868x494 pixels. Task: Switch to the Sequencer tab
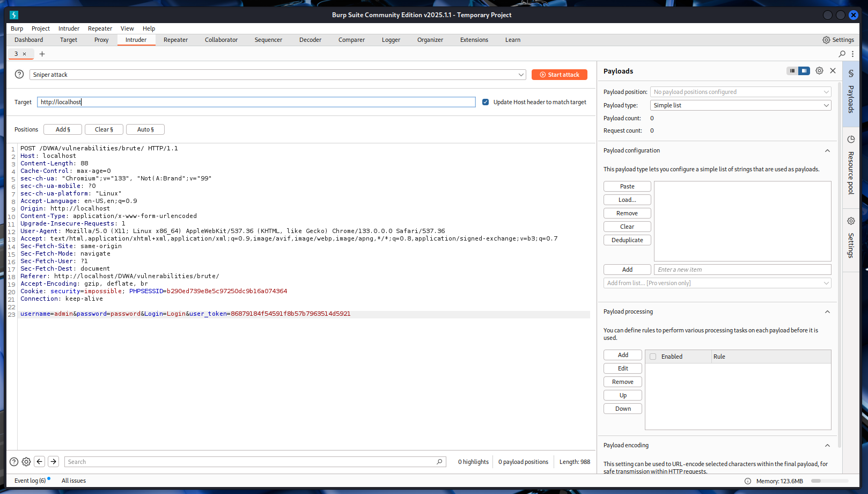tap(268, 40)
